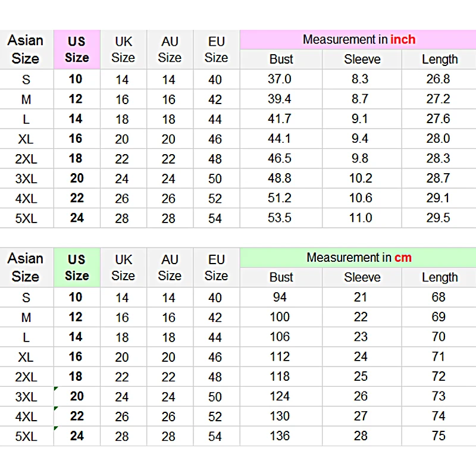Select the 29.5 length value
The image size is (476, 476).
(x=439, y=218)
